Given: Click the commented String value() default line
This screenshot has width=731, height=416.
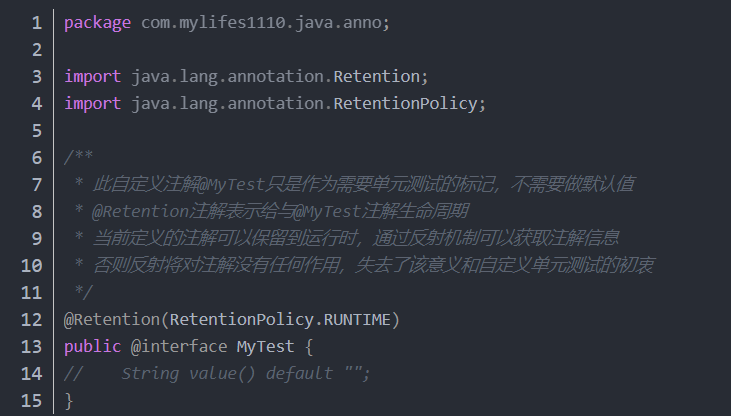Looking at the screenshot, I should click(217, 374).
